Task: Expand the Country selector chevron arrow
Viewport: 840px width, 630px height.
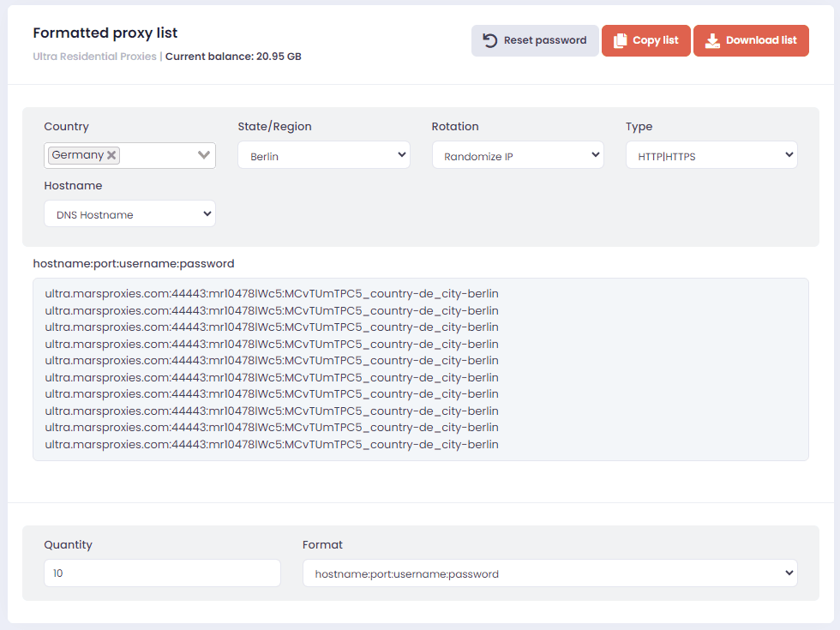Action: coord(204,155)
